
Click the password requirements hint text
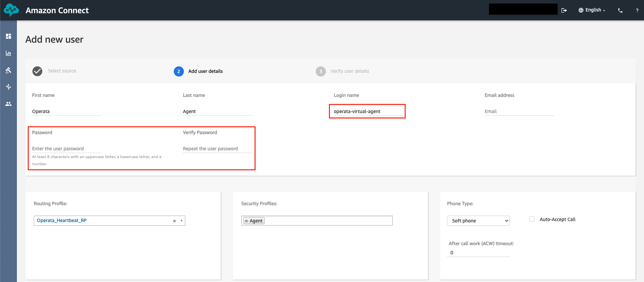point(97,160)
